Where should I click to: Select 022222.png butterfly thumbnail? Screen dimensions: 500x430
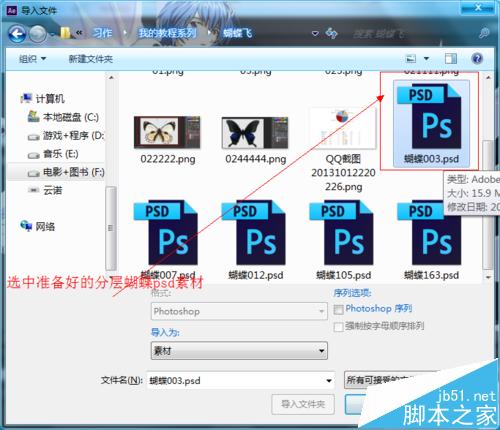point(167,132)
